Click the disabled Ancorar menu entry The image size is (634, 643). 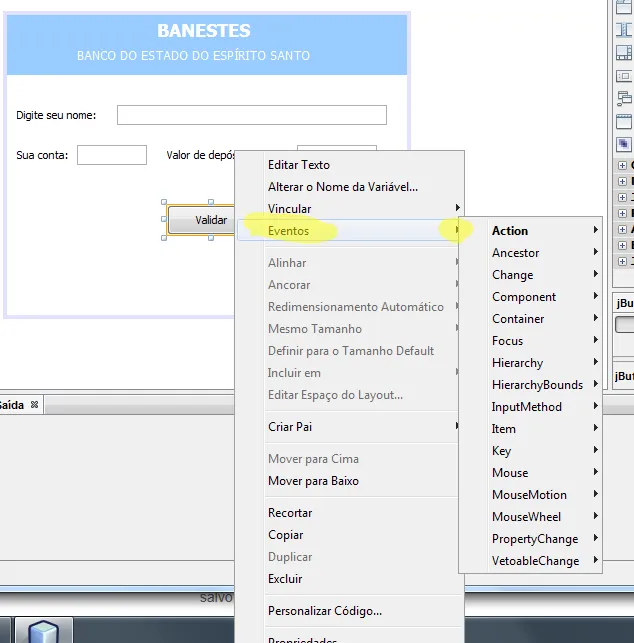[350, 285]
